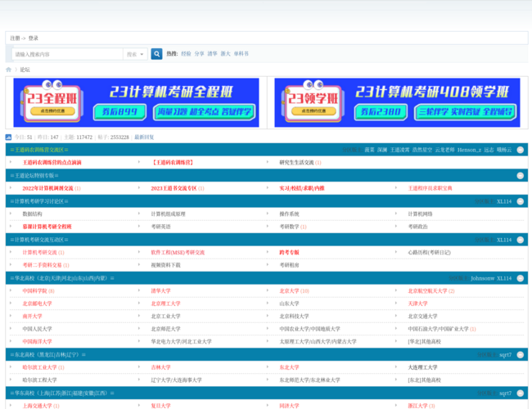Collapse the 计算机考研学习讨论区 section
The image size is (532, 409).
tap(520, 201)
